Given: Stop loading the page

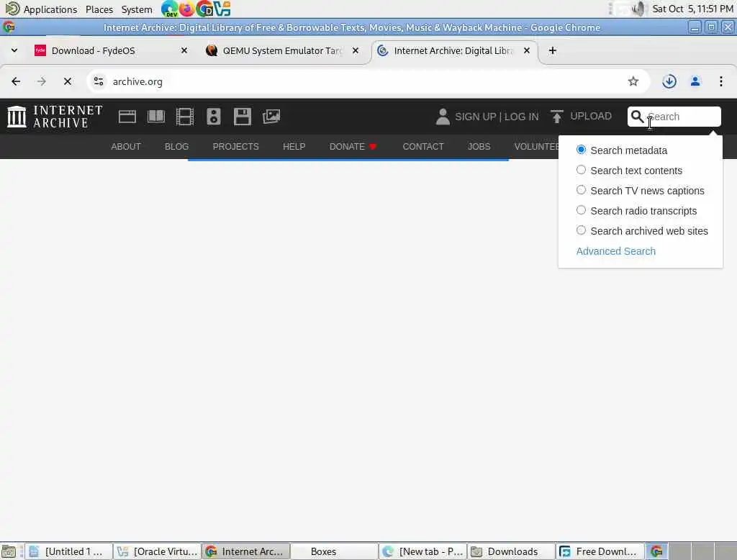Looking at the screenshot, I should pos(68,81).
